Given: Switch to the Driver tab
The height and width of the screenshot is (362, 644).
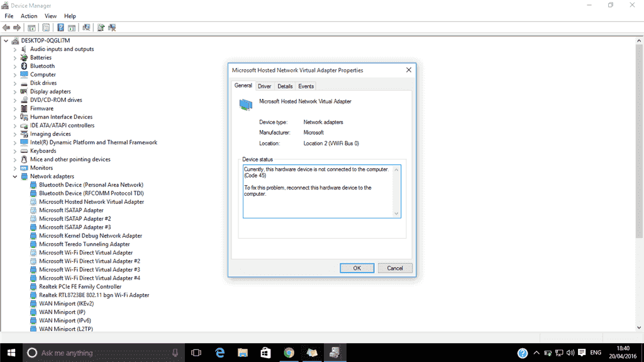Looking at the screenshot, I should 265,86.
